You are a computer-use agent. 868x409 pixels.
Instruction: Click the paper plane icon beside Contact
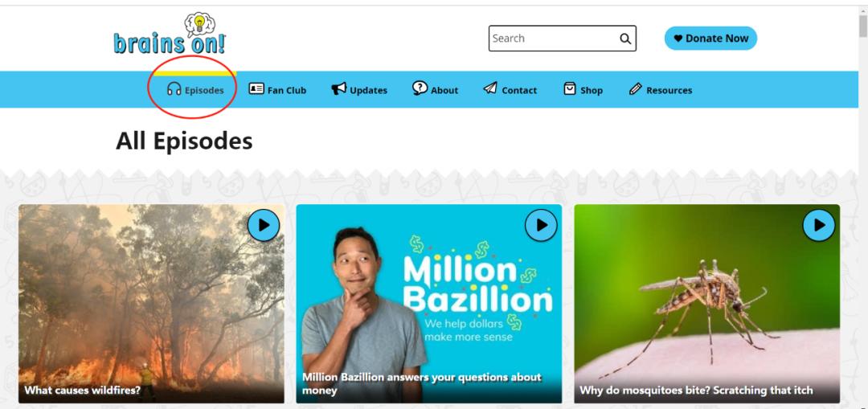tap(490, 88)
